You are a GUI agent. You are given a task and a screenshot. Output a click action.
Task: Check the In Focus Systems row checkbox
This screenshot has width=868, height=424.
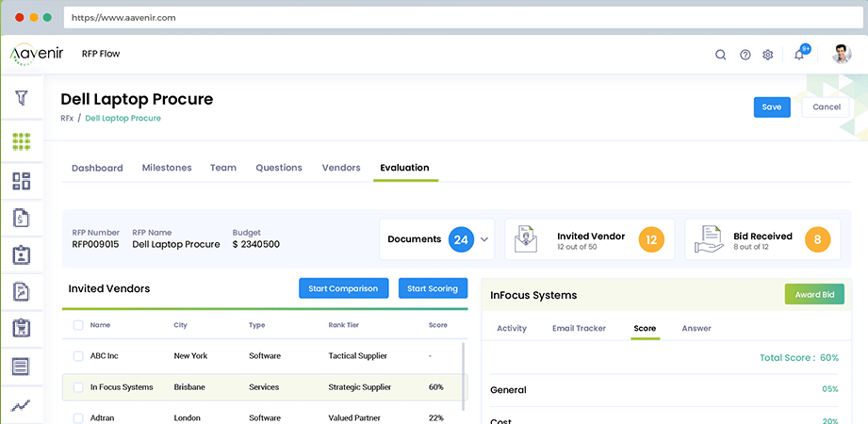[x=78, y=387]
